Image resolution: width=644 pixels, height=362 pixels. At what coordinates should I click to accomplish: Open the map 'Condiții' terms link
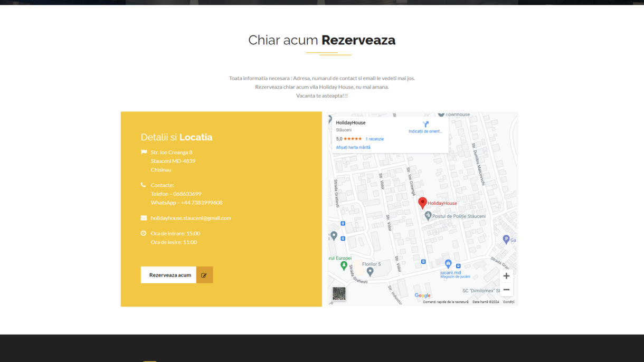pyautogui.click(x=508, y=302)
